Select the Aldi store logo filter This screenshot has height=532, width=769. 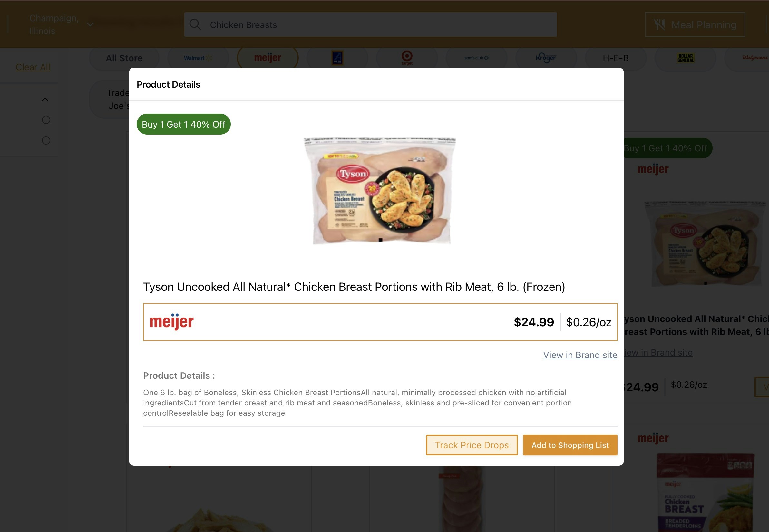pyautogui.click(x=337, y=58)
